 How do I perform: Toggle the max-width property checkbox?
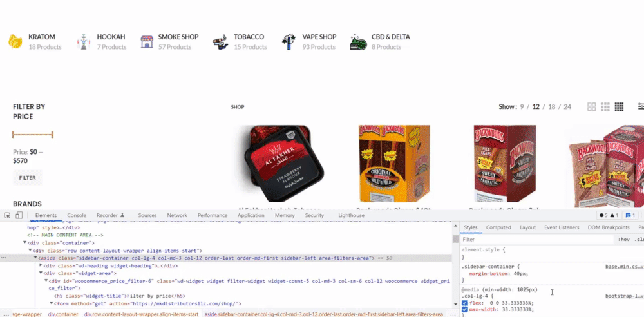[x=464, y=309]
